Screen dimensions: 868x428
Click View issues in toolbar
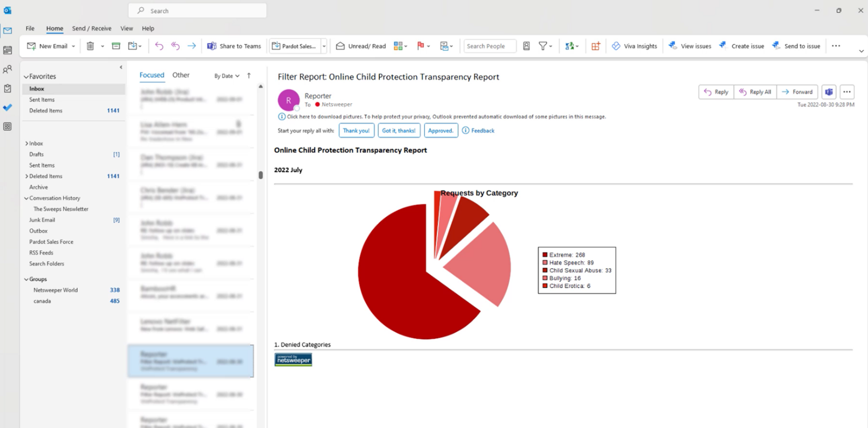point(690,46)
